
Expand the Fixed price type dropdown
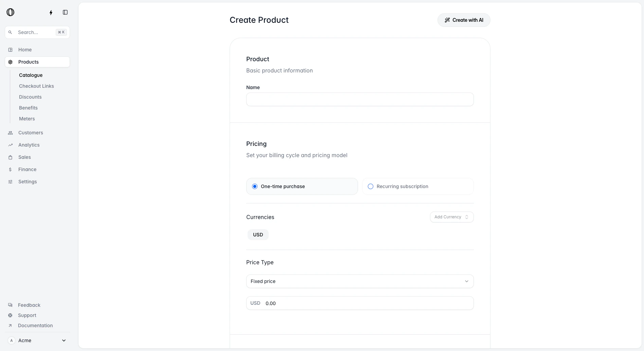360,281
